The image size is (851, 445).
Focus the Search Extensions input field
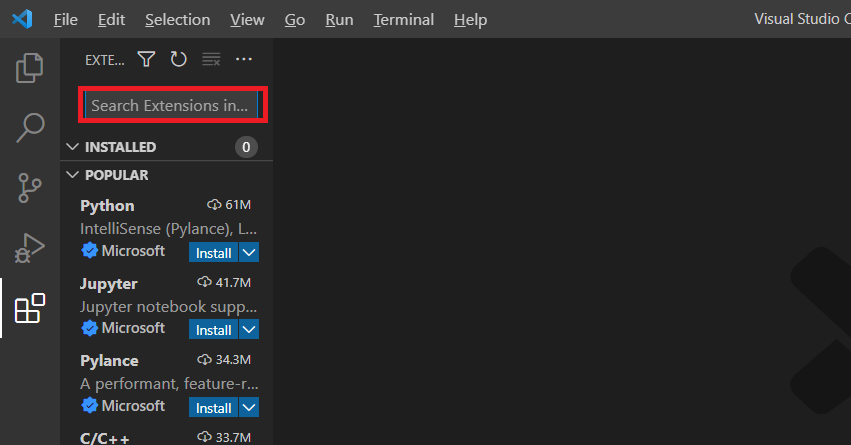[172, 105]
